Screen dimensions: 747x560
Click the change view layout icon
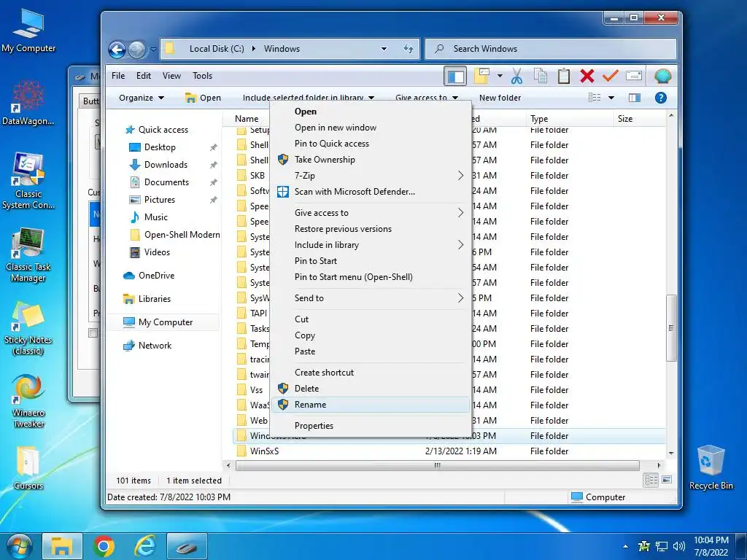coord(595,98)
